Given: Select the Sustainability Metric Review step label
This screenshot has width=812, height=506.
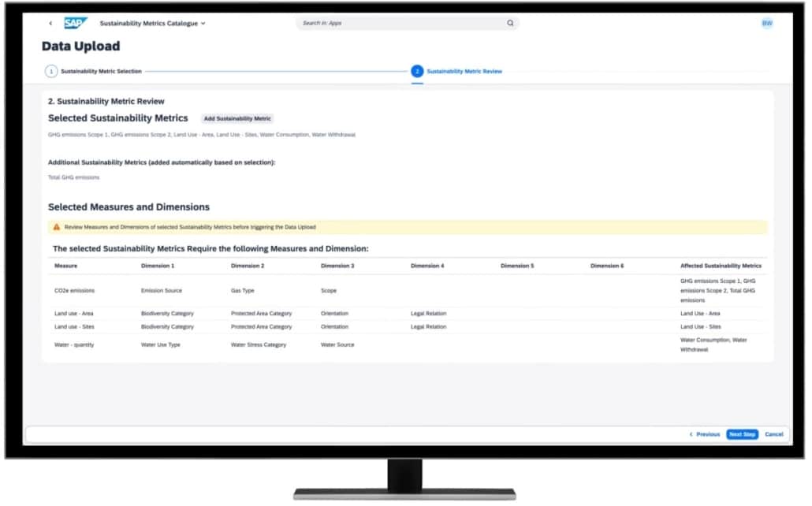Looking at the screenshot, I should pyautogui.click(x=464, y=70).
